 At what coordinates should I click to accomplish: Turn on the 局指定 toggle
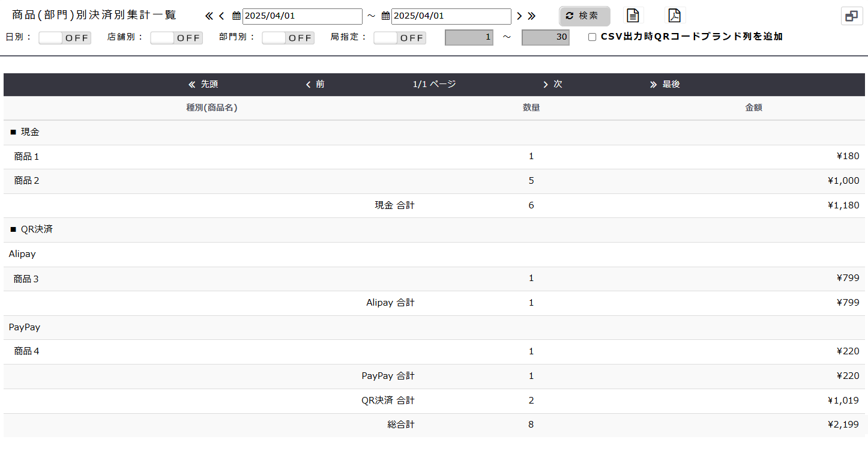[400, 38]
